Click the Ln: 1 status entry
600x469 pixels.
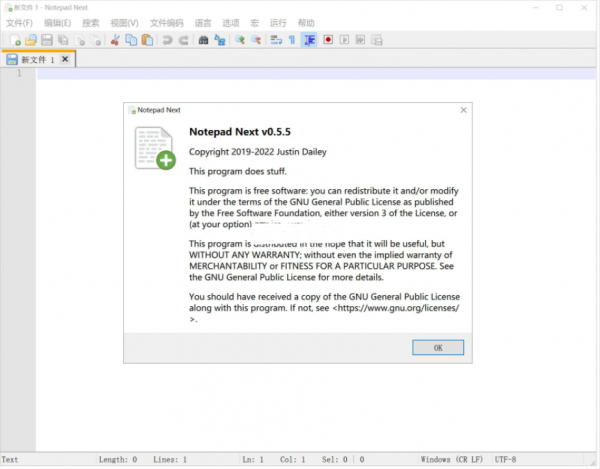253,459
